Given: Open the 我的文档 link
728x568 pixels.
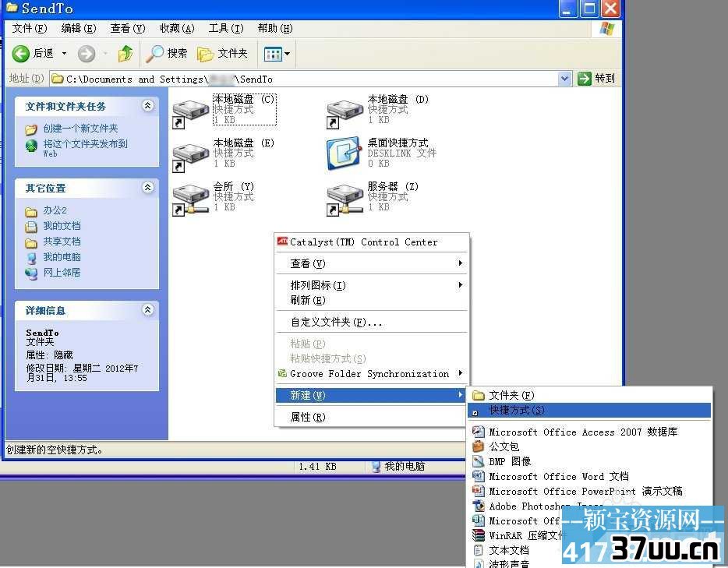Looking at the screenshot, I should [x=62, y=226].
